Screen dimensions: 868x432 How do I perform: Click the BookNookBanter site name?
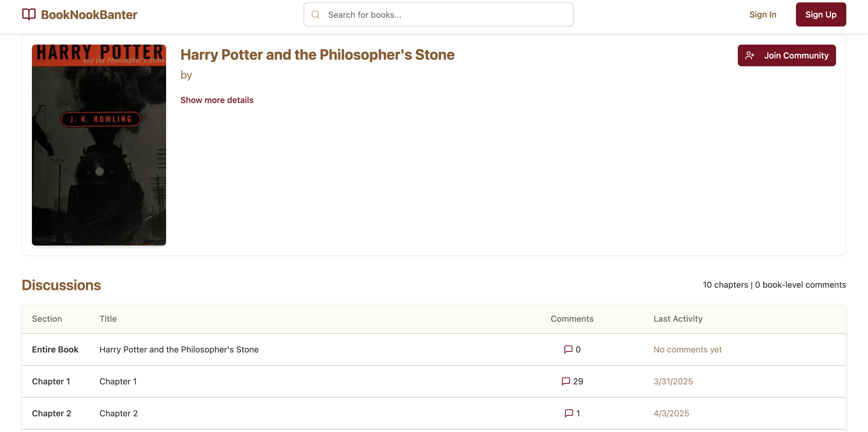click(x=89, y=14)
